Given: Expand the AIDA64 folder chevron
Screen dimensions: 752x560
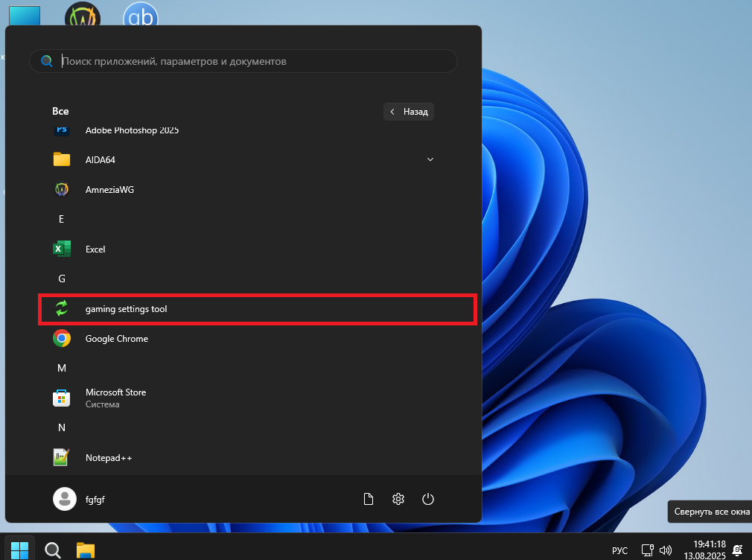Looking at the screenshot, I should point(430,159).
